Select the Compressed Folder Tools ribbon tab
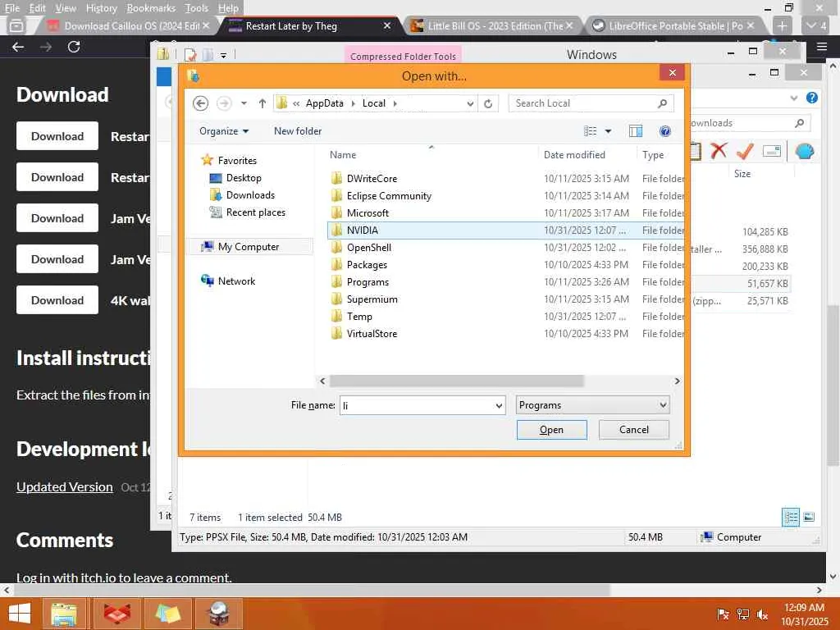840x630 pixels. pyautogui.click(x=403, y=57)
